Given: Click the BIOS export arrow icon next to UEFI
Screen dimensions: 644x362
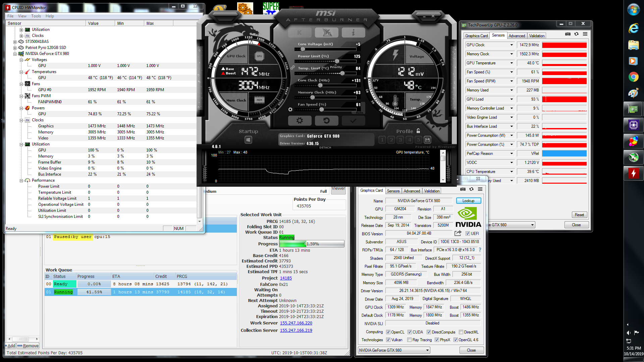Looking at the screenshot, I should point(458,233).
